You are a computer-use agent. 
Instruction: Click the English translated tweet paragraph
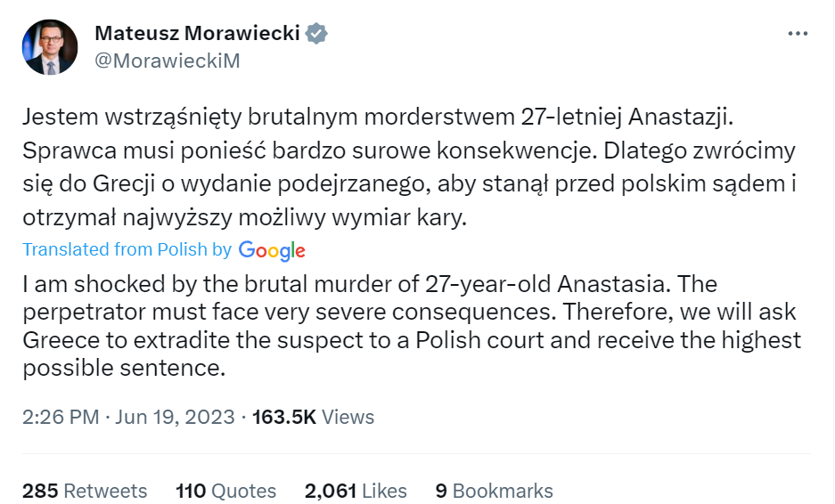pos(410,327)
